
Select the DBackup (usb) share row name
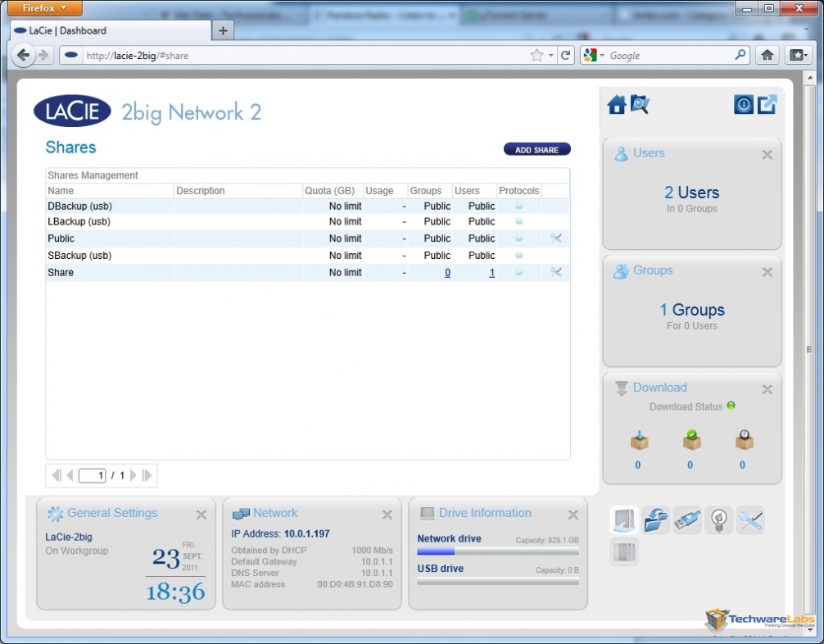pos(80,206)
